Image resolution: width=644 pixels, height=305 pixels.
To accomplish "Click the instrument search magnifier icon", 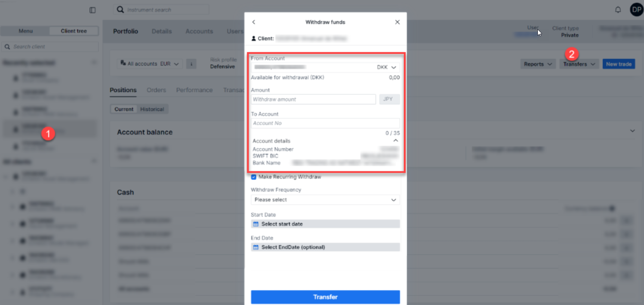I will pyautogui.click(x=120, y=9).
